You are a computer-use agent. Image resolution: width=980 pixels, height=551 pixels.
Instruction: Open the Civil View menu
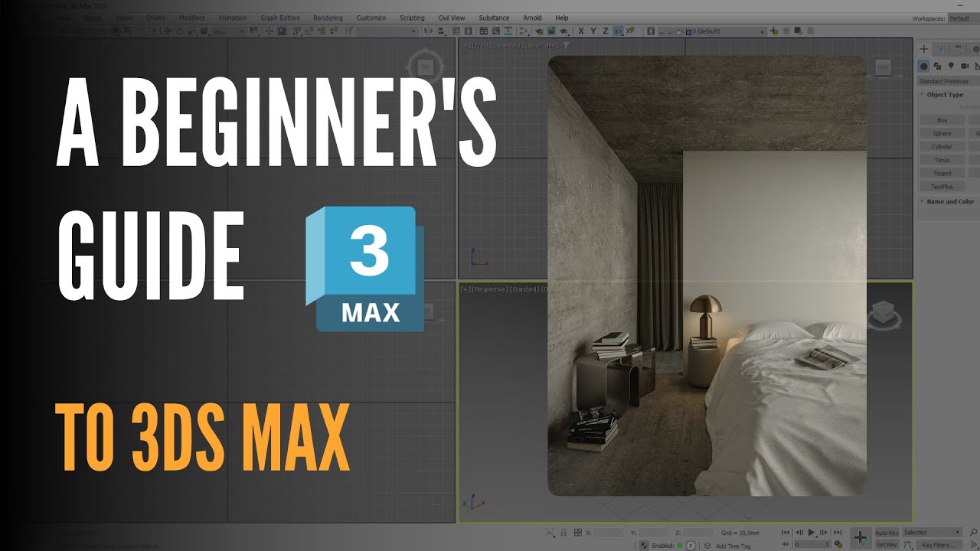[x=452, y=18]
